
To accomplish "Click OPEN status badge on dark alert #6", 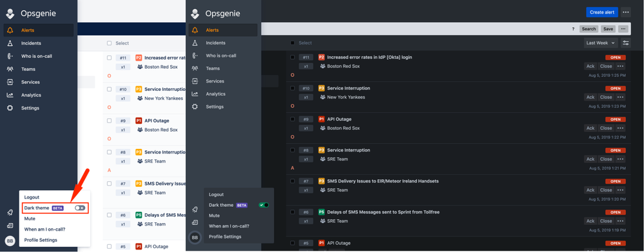I will tap(615, 213).
